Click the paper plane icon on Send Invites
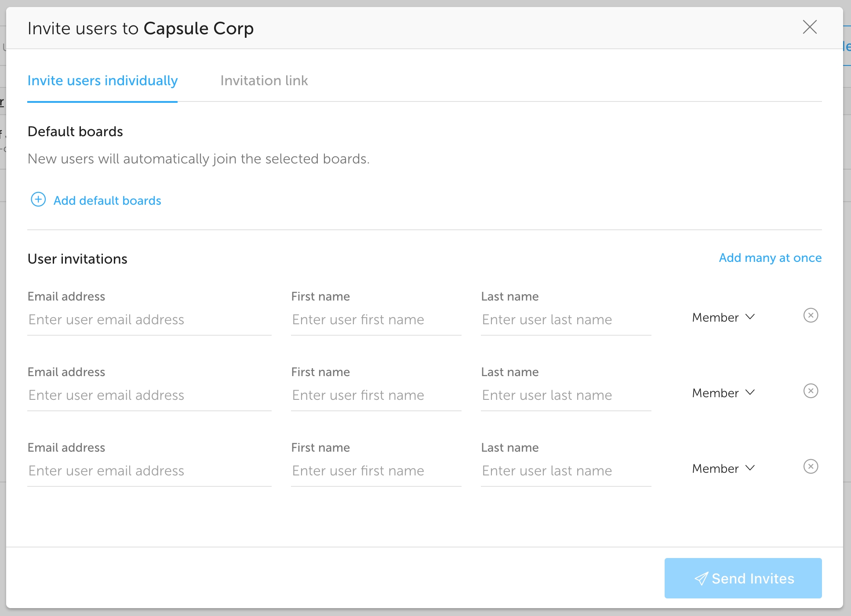The image size is (851, 616). point(701,579)
